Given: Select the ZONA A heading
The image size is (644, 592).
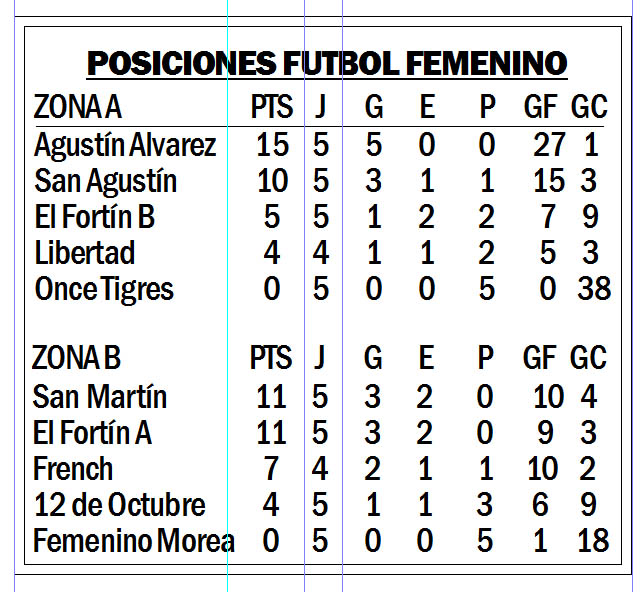Looking at the screenshot, I should pyautogui.click(x=78, y=107).
